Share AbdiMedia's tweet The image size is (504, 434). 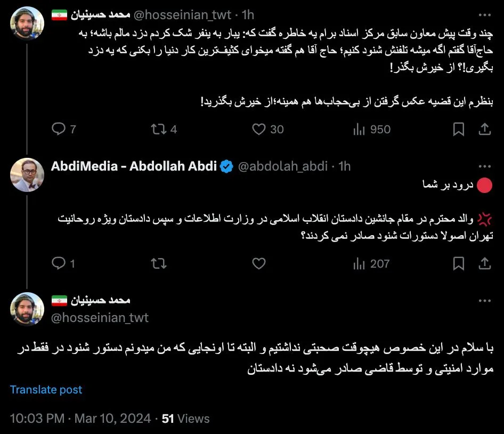484,263
